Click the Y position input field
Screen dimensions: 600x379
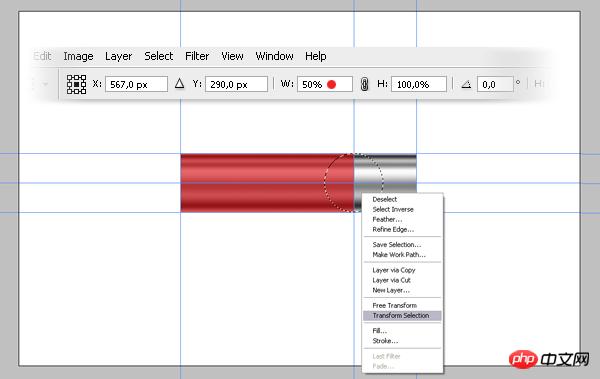pyautogui.click(x=236, y=84)
